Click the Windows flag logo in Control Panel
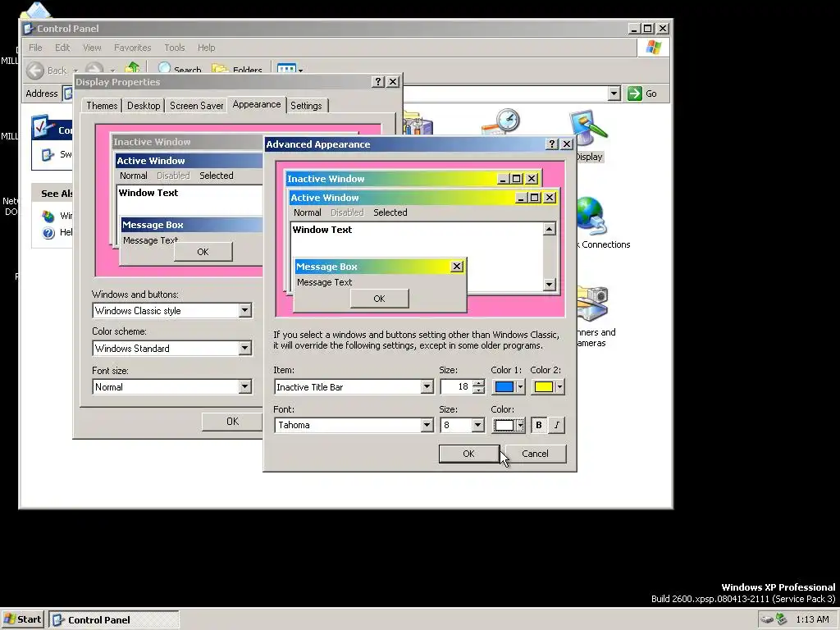This screenshot has height=630, width=840. (x=653, y=47)
